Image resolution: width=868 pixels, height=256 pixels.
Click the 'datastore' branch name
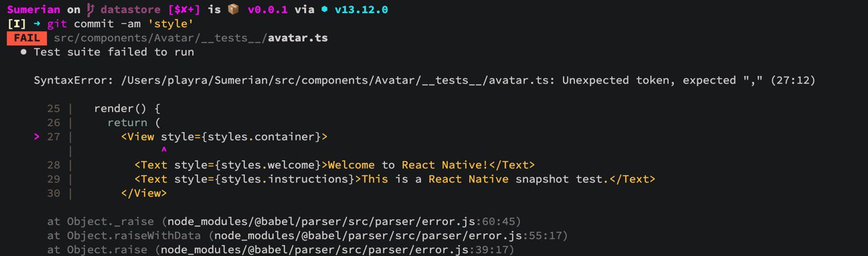point(130,10)
